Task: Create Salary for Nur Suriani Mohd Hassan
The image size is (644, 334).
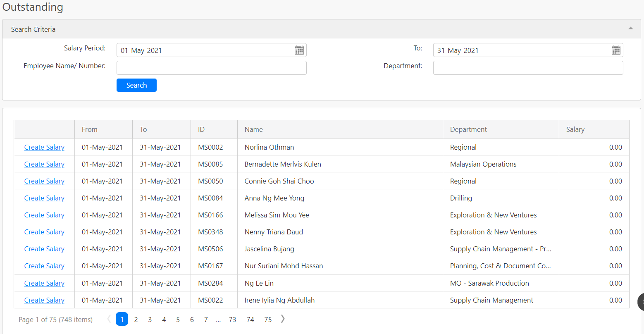Action: (x=44, y=266)
